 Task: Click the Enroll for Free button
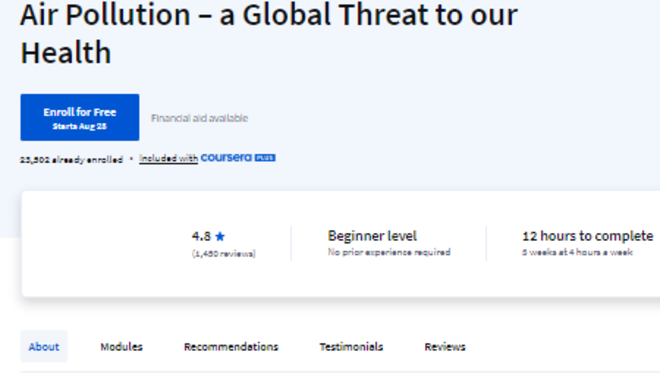[80, 117]
